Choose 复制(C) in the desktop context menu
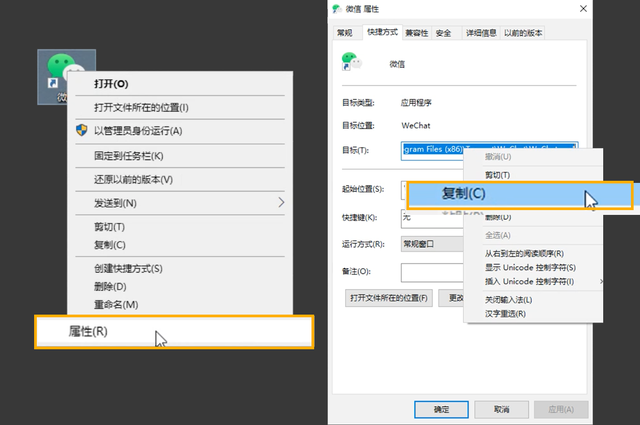Screen dimensions: 640x425 click(180, 245)
